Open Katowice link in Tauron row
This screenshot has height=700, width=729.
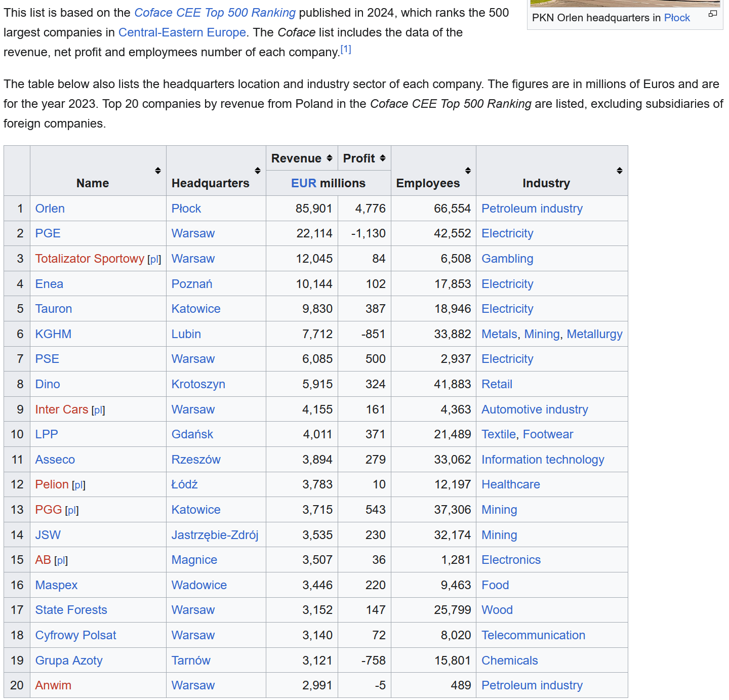196,309
